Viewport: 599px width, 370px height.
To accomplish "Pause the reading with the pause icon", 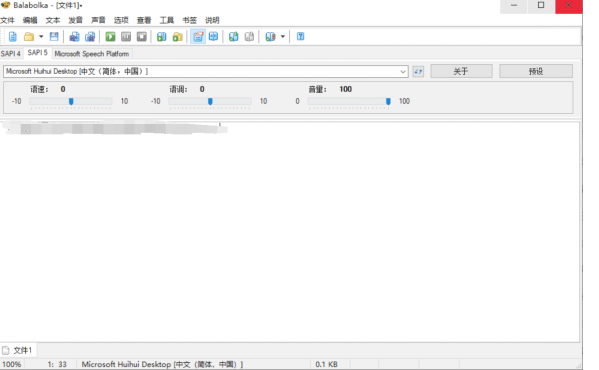I will click(x=126, y=37).
